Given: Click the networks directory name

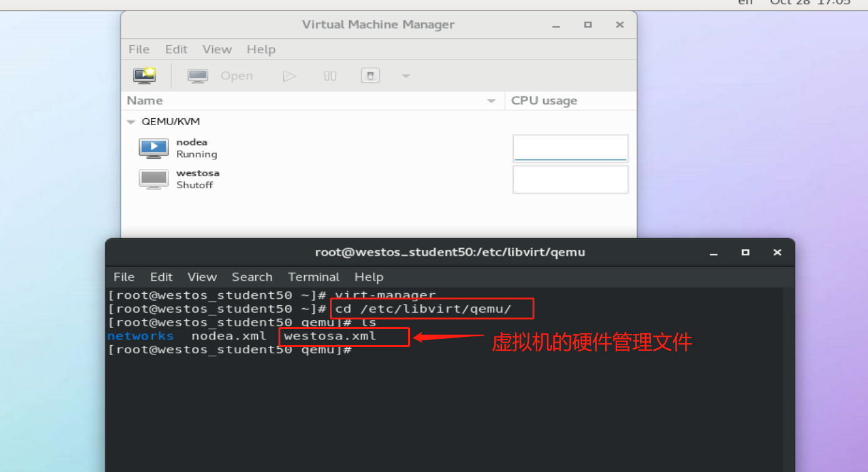Looking at the screenshot, I should point(140,336).
